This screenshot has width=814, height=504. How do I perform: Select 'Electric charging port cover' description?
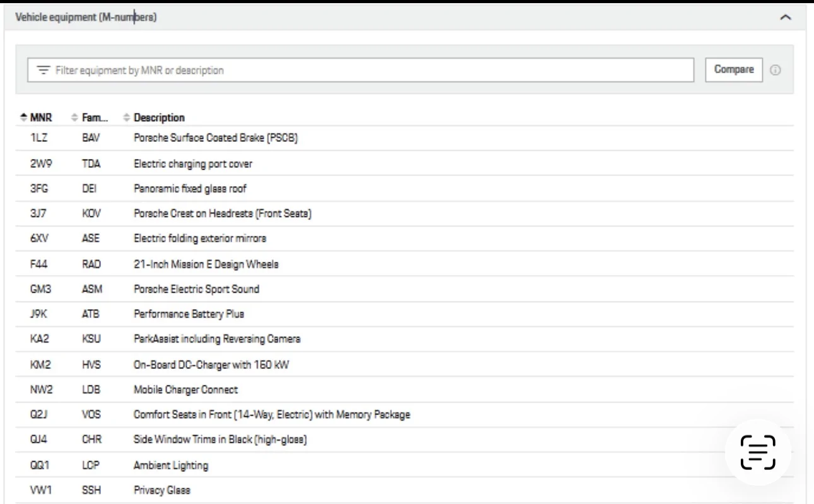click(192, 163)
